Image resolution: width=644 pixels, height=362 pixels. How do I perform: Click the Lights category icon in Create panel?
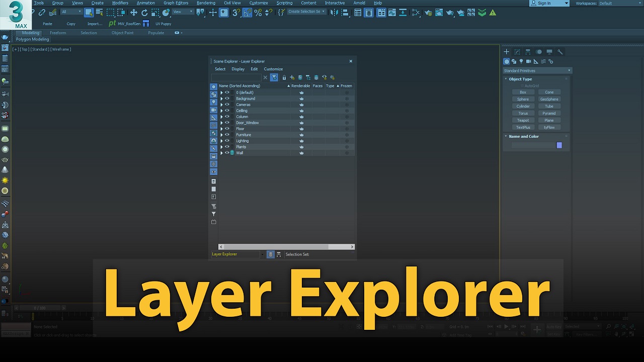(521, 61)
